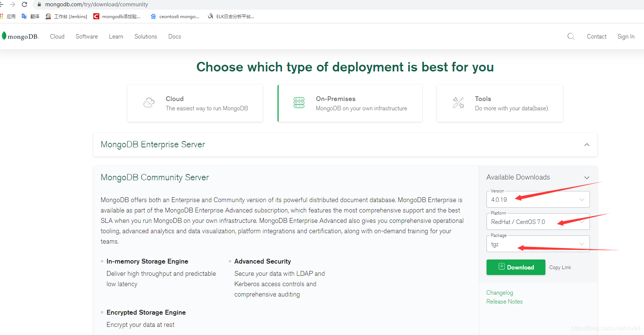This screenshot has width=644, height=335.
Task: Open the Release Notes link
Action: tap(504, 302)
